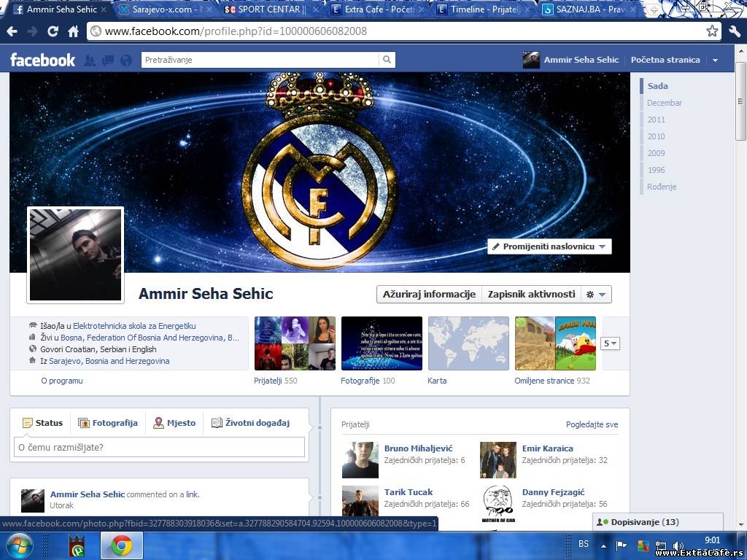747x560 pixels.
Task: Expand the gear options dropdown on profile
Action: coord(596,295)
